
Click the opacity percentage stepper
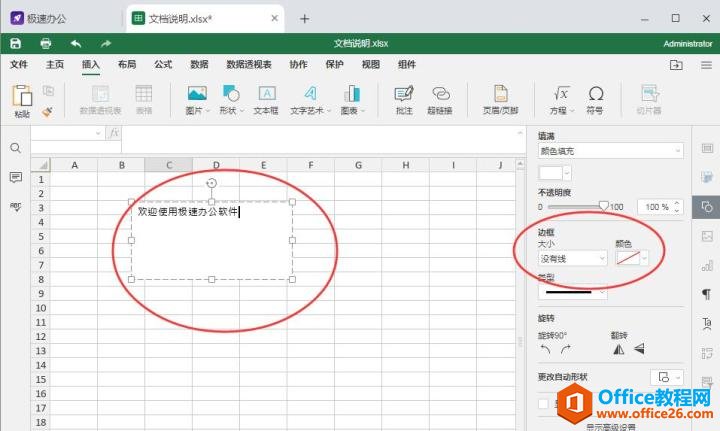tap(676, 207)
